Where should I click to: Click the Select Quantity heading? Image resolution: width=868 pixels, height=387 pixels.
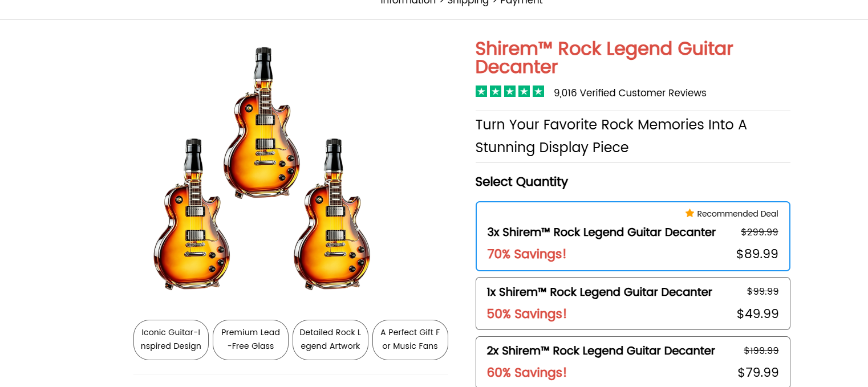click(x=521, y=182)
